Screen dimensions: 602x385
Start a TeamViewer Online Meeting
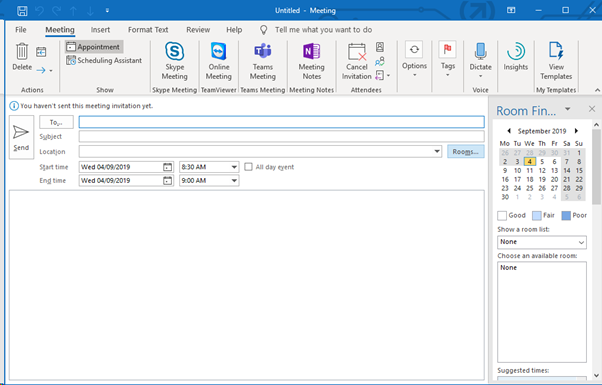point(218,61)
